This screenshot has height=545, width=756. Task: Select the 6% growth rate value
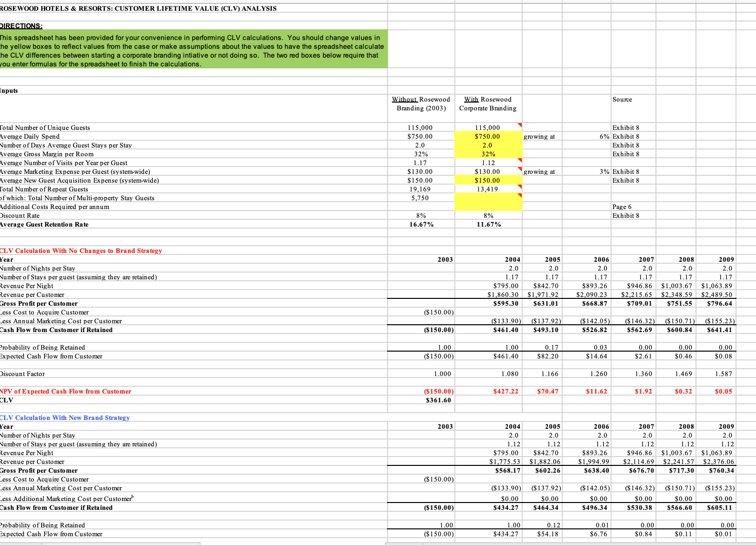pyautogui.click(x=604, y=136)
